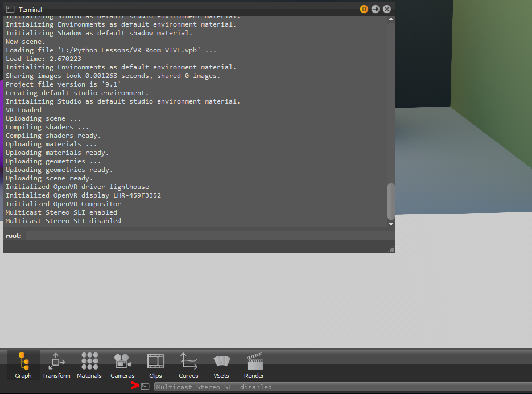532x394 pixels.
Task: Click the Terminal resize grip corner
Action: coord(391,249)
